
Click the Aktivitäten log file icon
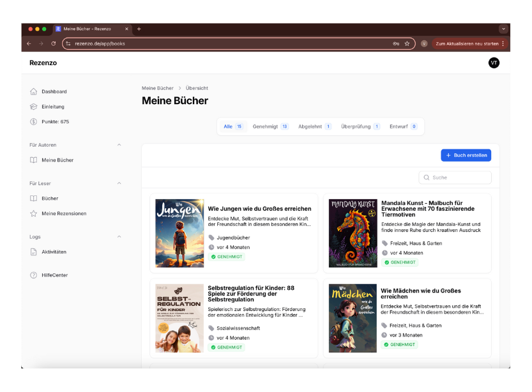point(34,252)
